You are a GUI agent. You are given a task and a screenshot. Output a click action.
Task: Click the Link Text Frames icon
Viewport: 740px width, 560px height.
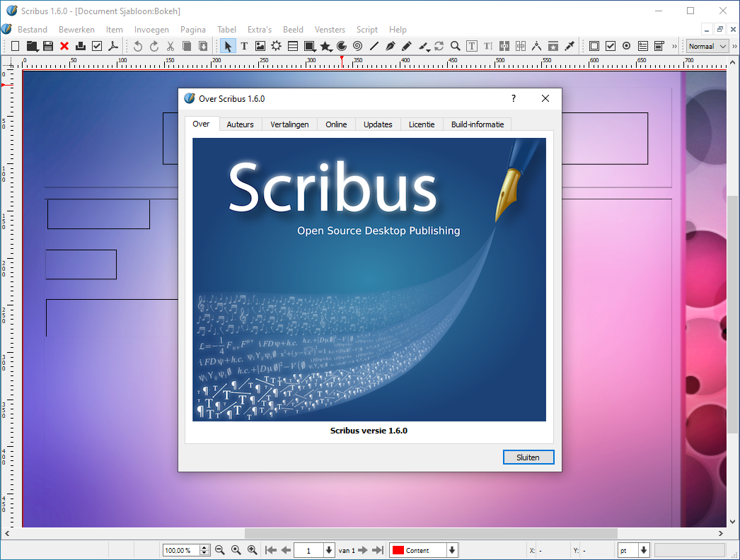tap(504, 45)
